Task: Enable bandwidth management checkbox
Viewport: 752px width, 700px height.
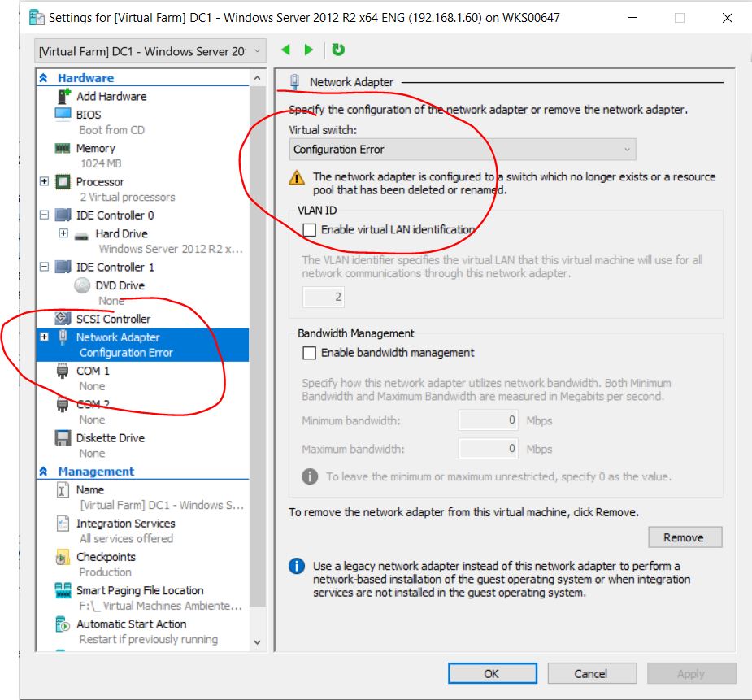Action: coord(310,353)
